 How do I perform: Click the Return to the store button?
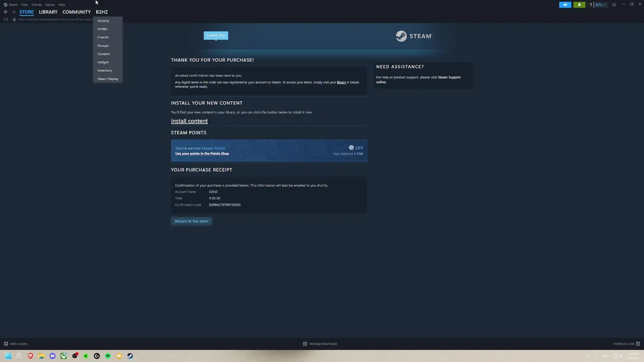[191, 221]
